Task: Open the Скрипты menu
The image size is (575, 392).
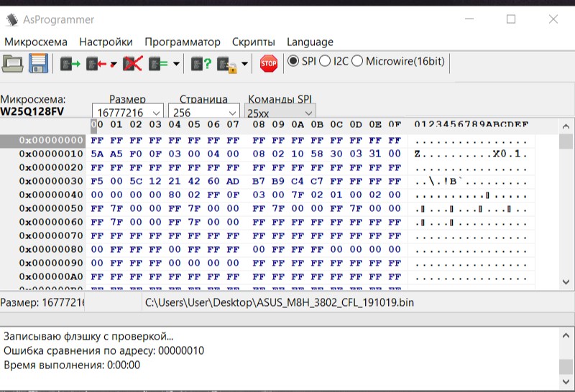Action: tap(254, 42)
